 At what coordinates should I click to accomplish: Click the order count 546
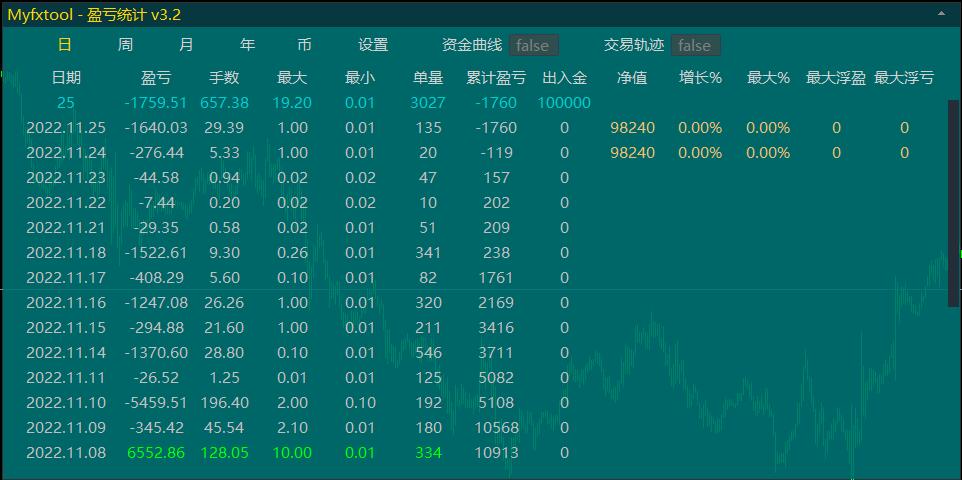(428, 352)
